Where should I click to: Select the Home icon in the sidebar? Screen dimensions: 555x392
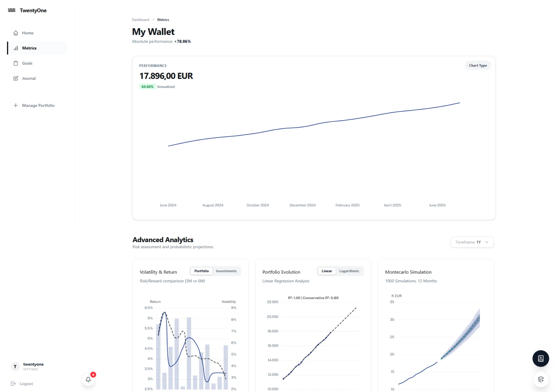pyautogui.click(x=16, y=33)
